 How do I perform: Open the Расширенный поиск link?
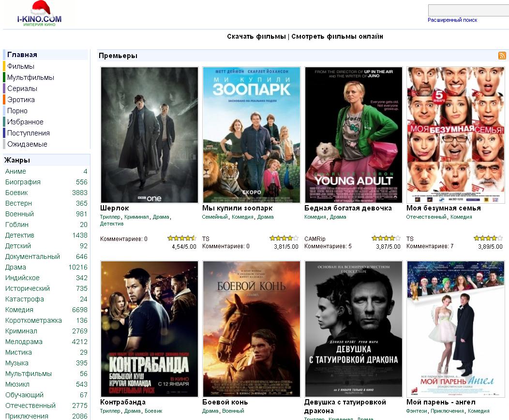click(452, 20)
